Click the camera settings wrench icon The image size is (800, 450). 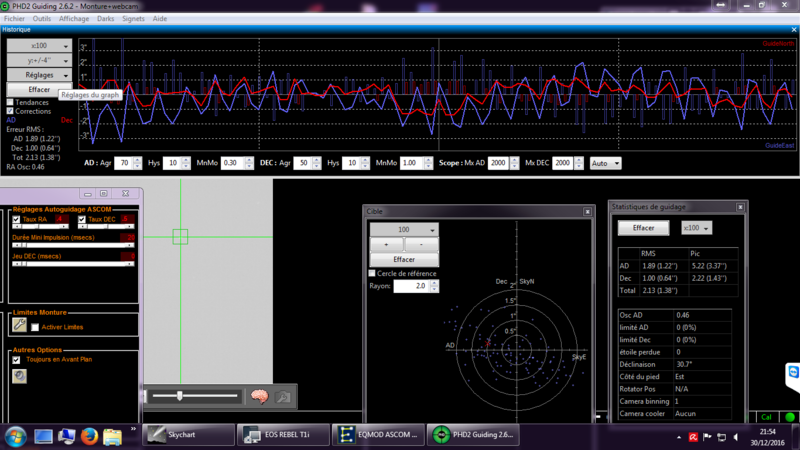(x=283, y=396)
